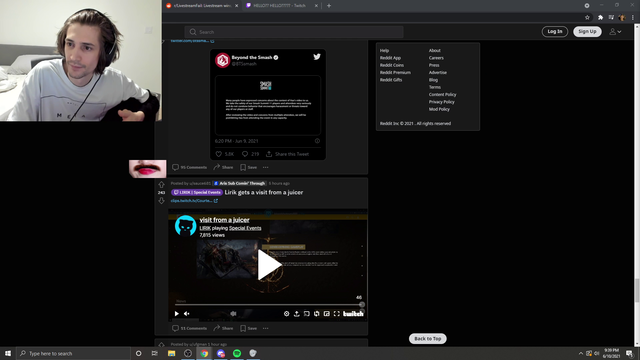Click the Sign Up button

click(x=587, y=31)
